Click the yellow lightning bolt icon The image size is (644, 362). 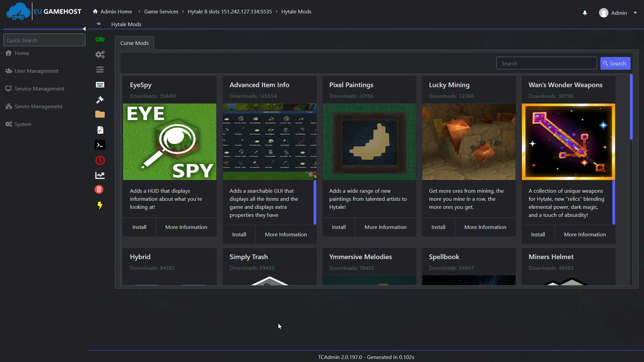[x=100, y=205]
